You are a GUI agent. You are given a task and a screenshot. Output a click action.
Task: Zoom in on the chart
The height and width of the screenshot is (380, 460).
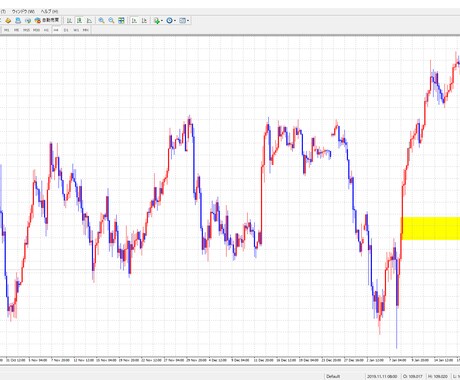tap(101, 21)
